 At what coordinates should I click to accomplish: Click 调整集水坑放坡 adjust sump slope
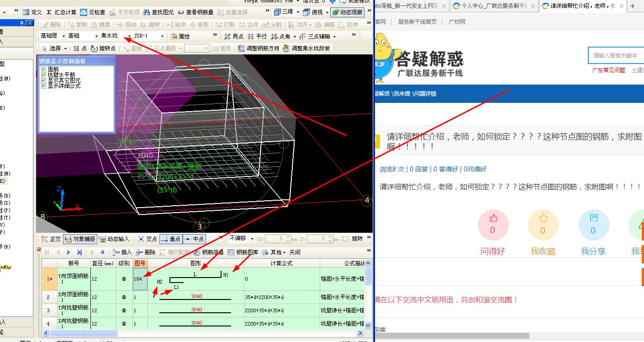coord(306,48)
